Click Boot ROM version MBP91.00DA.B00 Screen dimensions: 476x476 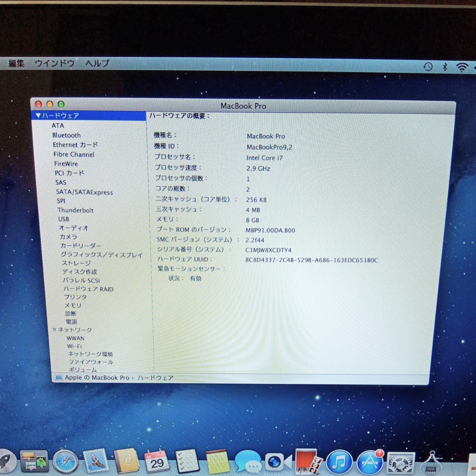(271, 230)
